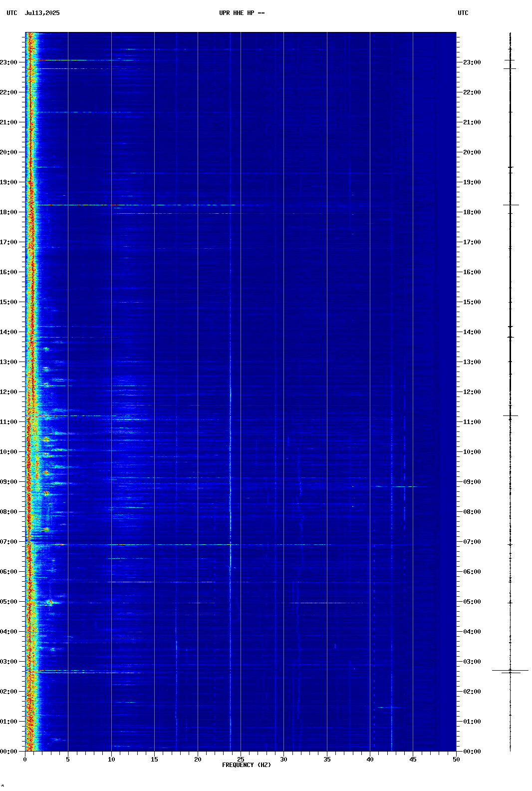
Task: Click the seismogram spike just above 18:00
Action: click(x=511, y=205)
